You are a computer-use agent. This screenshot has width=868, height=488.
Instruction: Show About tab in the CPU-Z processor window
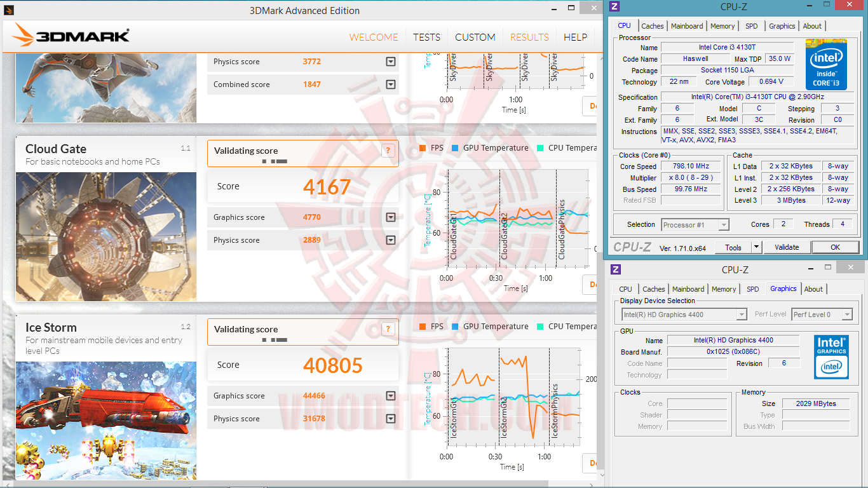[x=812, y=26]
